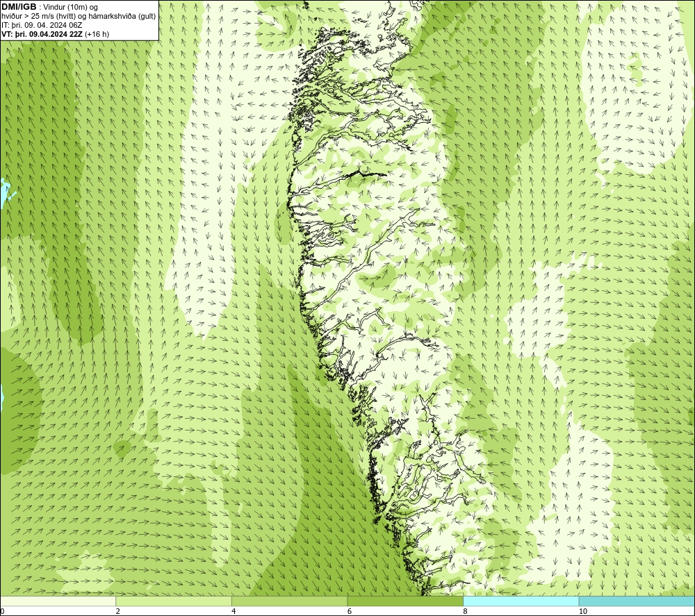695x616 pixels.
Task: Click the legend scale label '2'
Action: tap(118, 611)
